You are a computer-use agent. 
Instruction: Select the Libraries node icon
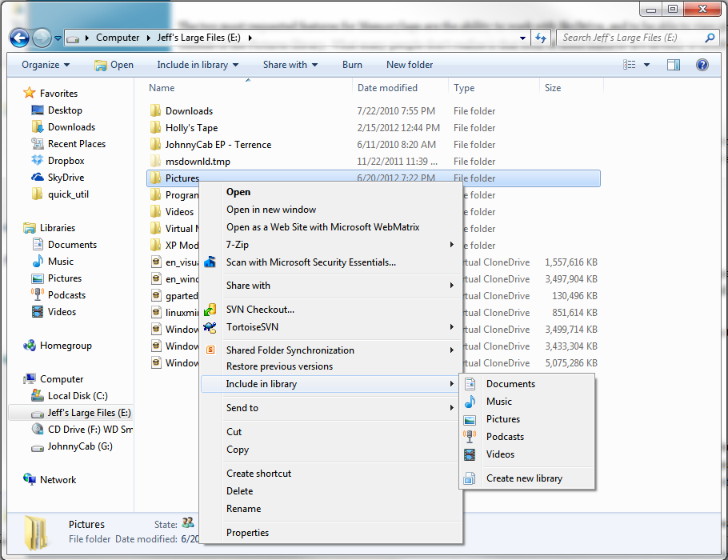click(30, 227)
